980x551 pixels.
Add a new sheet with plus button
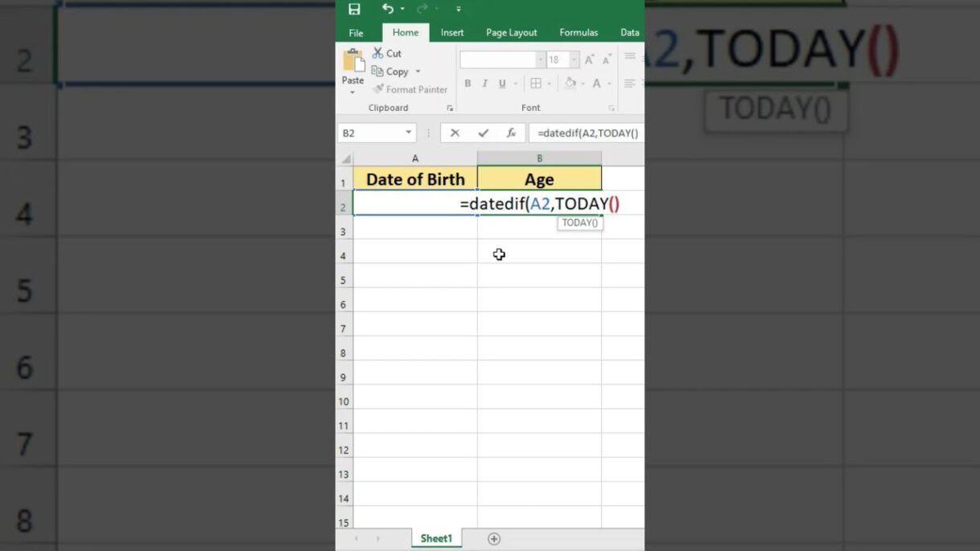(494, 539)
